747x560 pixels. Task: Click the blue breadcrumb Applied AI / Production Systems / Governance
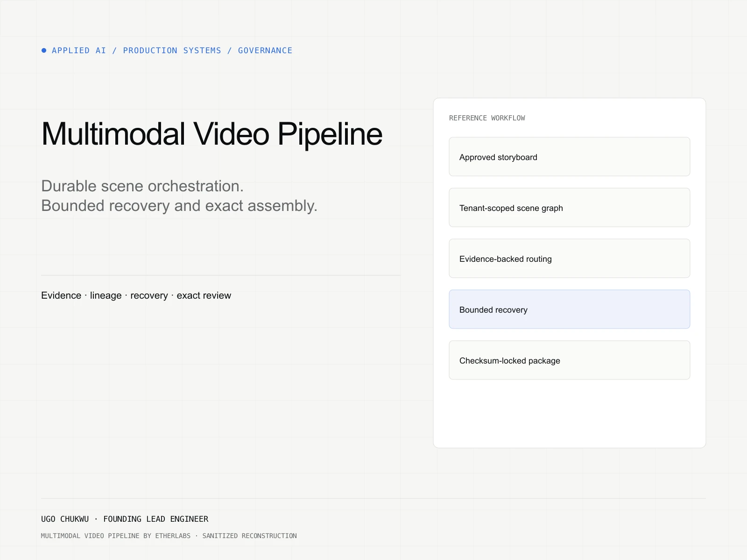pos(172,50)
